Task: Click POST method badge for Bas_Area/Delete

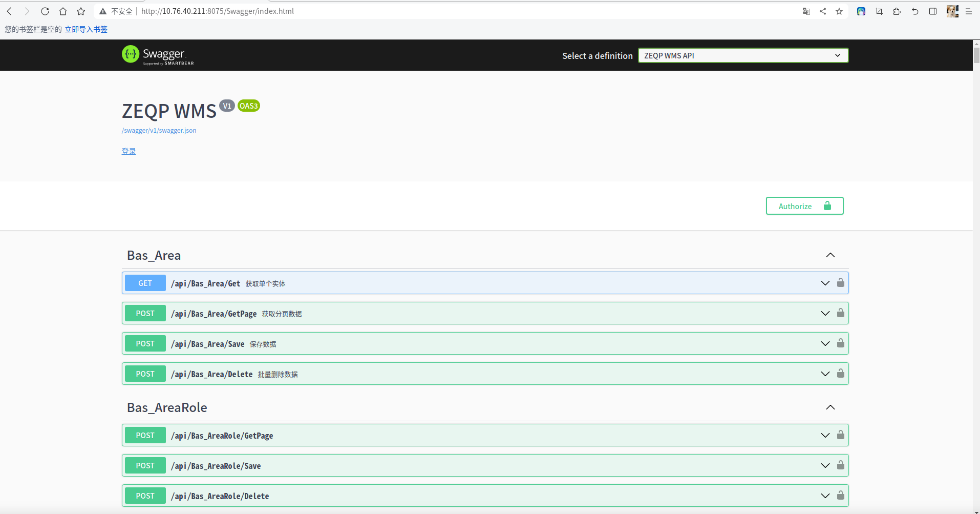Action: 145,374
